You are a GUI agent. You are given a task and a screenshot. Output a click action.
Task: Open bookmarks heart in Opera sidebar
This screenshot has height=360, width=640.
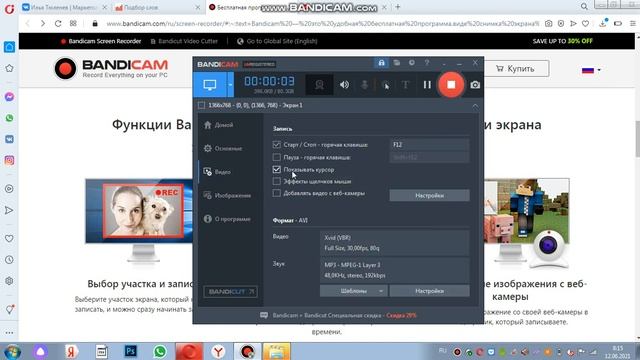pyautogui.click(x=9, y=238)
